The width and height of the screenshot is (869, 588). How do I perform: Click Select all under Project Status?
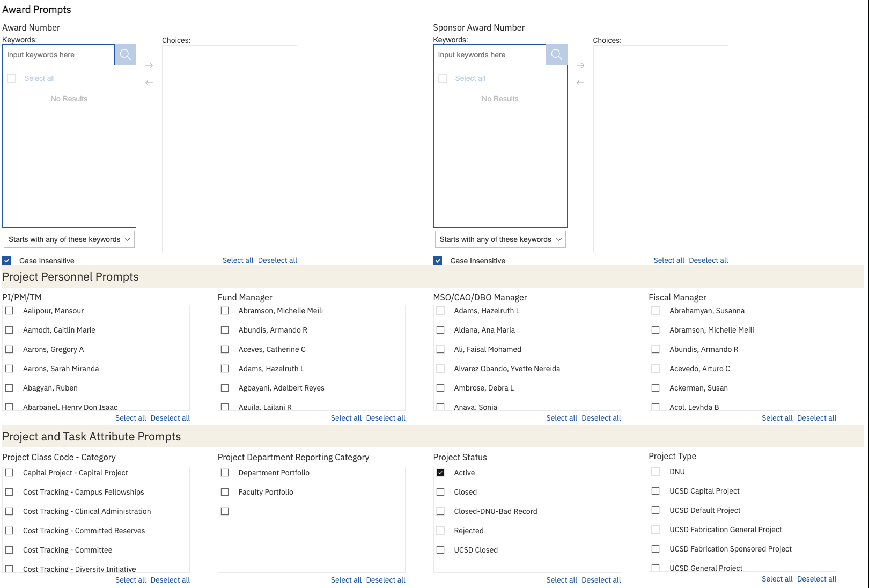562,580
